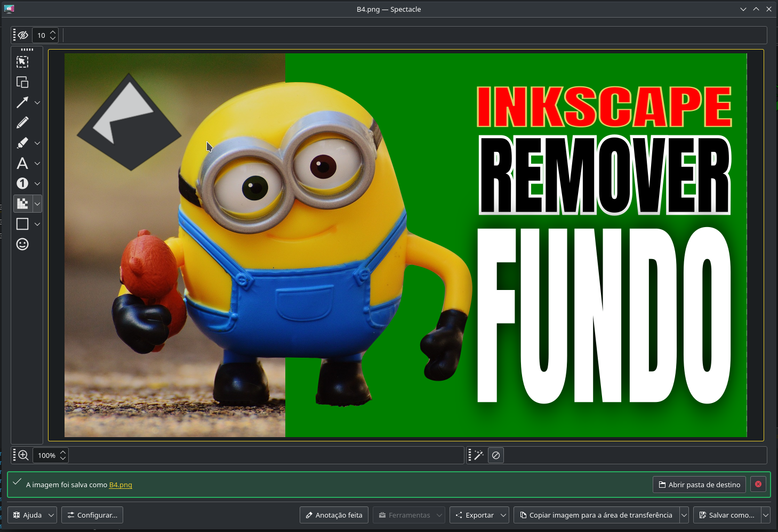Click the Ajuda button
This screenshot has width=778, height=532.
28,515
